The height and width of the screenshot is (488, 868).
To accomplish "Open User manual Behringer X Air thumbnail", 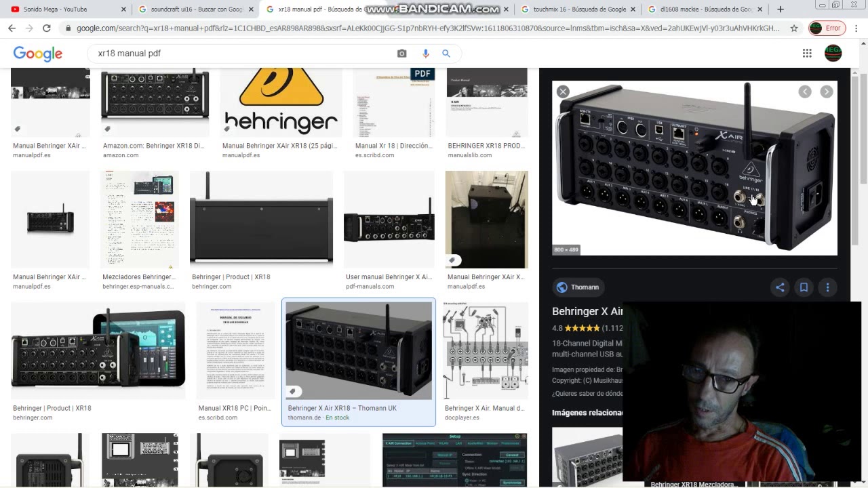I will click(389, 220).
